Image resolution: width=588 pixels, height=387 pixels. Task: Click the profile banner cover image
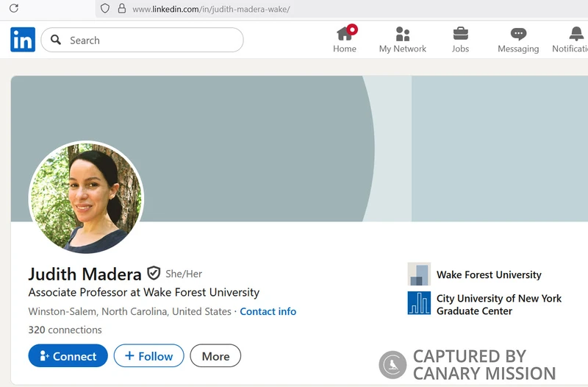click(x=299, y=149)
